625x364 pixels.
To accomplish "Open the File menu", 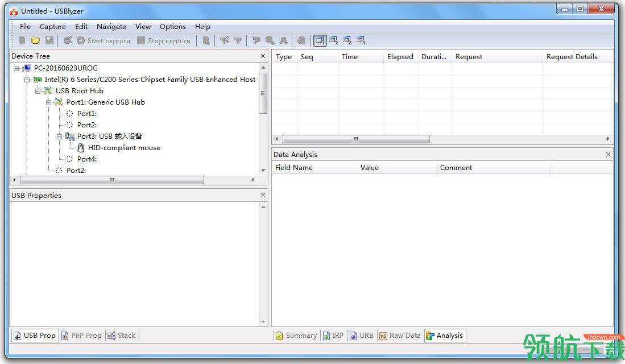I will 25,27.
